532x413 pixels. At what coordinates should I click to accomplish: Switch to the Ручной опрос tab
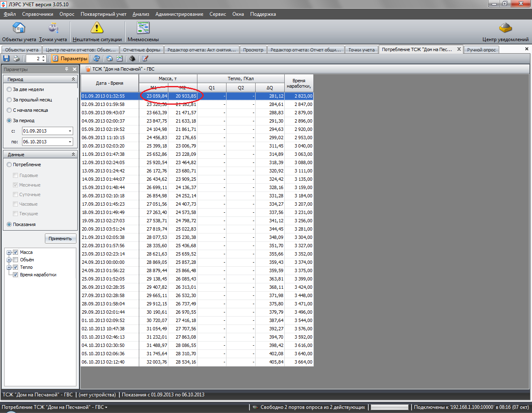(x=481, y=50)
